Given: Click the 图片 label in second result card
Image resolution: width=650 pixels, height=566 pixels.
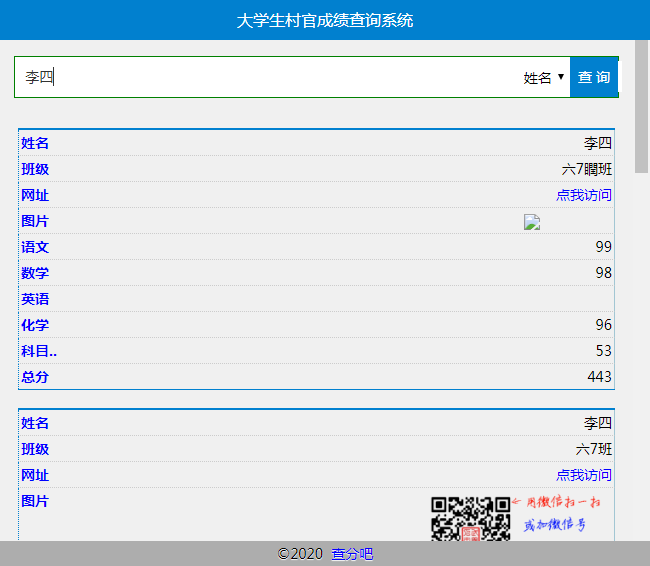Looking at the screenshot, I should 35,501.
